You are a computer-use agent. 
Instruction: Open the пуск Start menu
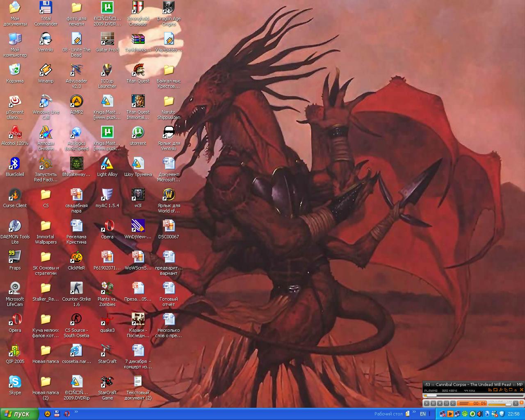click(x=19, y=414)
